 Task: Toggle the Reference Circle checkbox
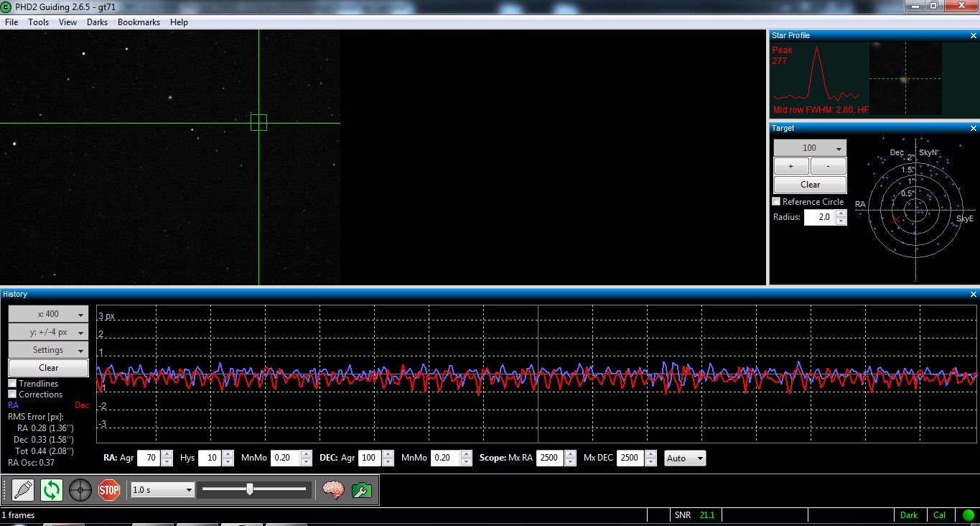[x=776, y=202]
